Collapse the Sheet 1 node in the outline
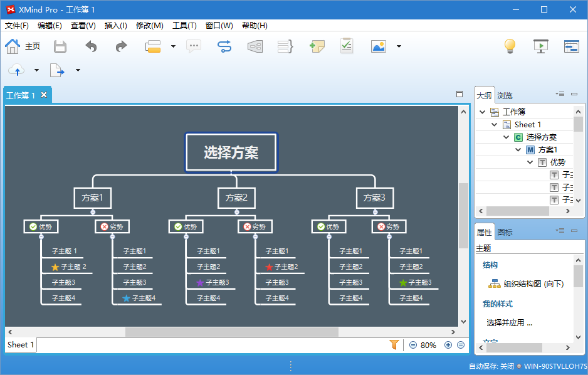The image size is (588, 375). click(x=495, y=125)
